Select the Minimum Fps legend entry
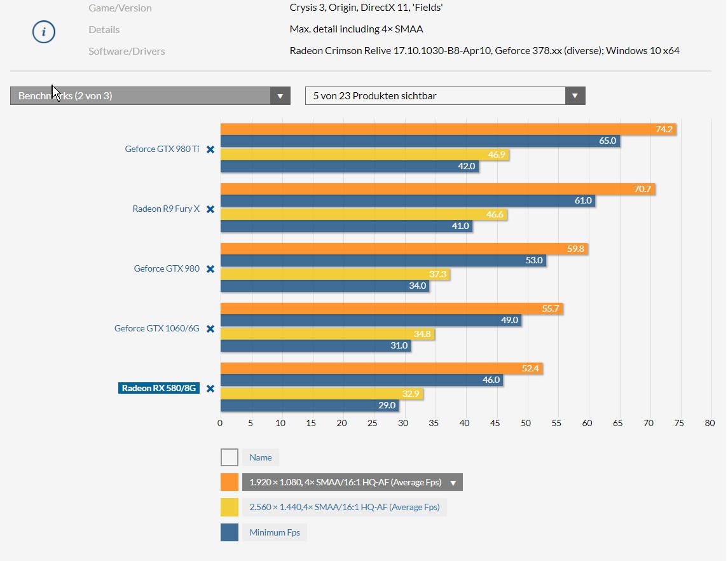Viewport: 728px width, 561px height. 275,532
